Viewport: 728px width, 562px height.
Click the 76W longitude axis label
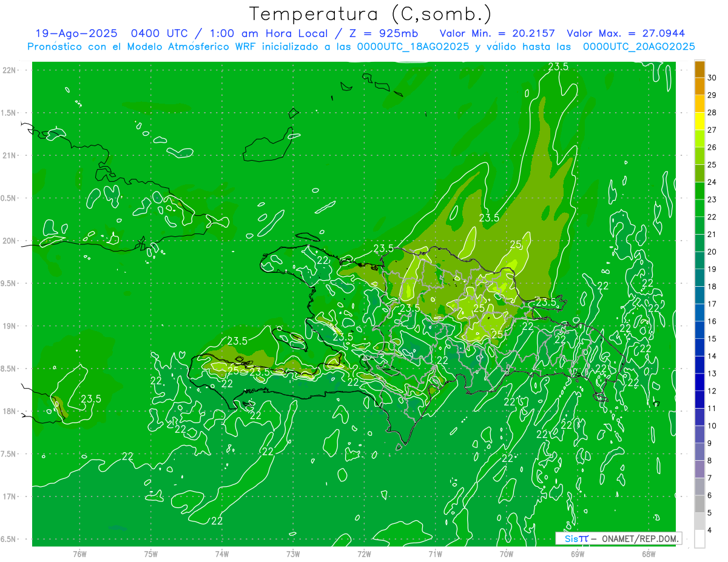pos(79,554)
